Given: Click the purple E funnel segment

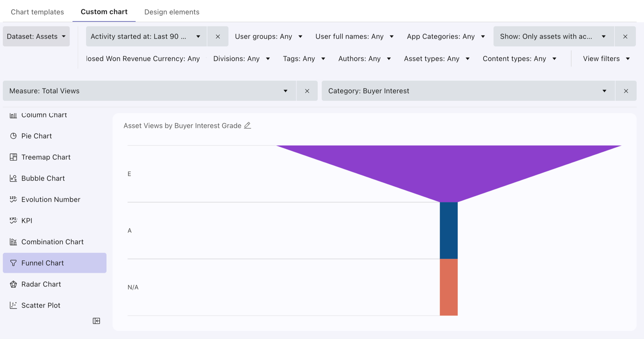Looking at the screenshot, I should 449,165.
